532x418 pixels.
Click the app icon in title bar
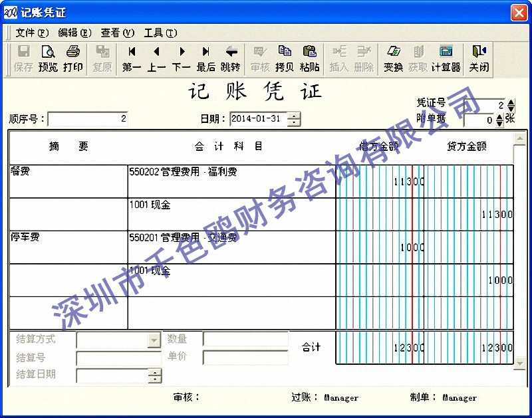point(10,13)
